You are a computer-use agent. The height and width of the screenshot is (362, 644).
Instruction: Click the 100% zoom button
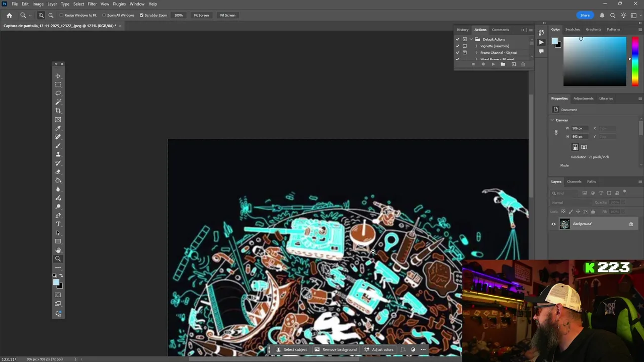tap(179, 15)
